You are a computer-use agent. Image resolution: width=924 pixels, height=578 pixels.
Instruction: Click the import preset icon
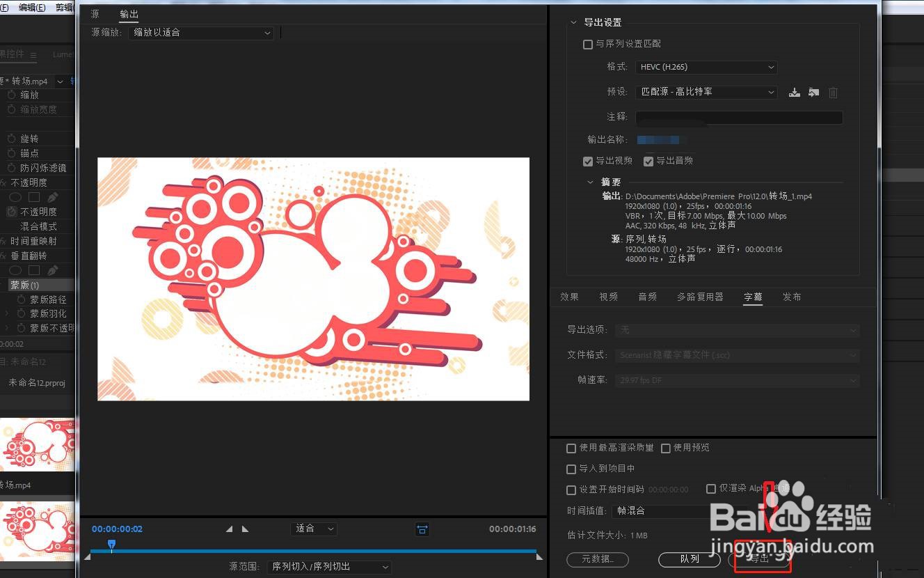coord(813,92)
